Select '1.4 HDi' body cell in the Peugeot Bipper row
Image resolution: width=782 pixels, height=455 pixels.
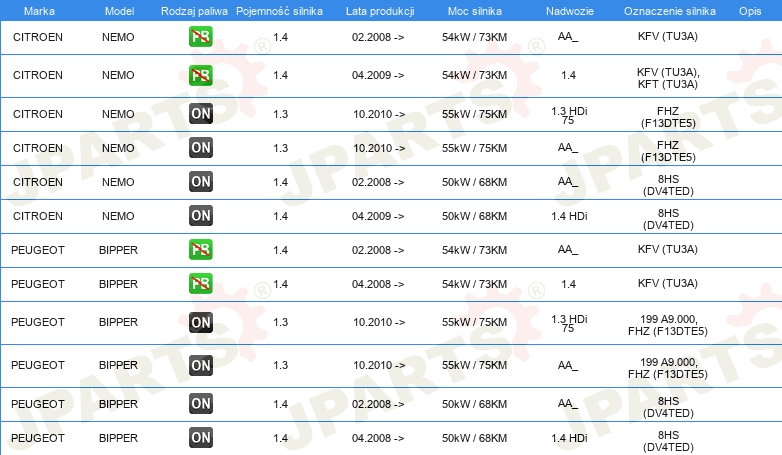(569, 438)
